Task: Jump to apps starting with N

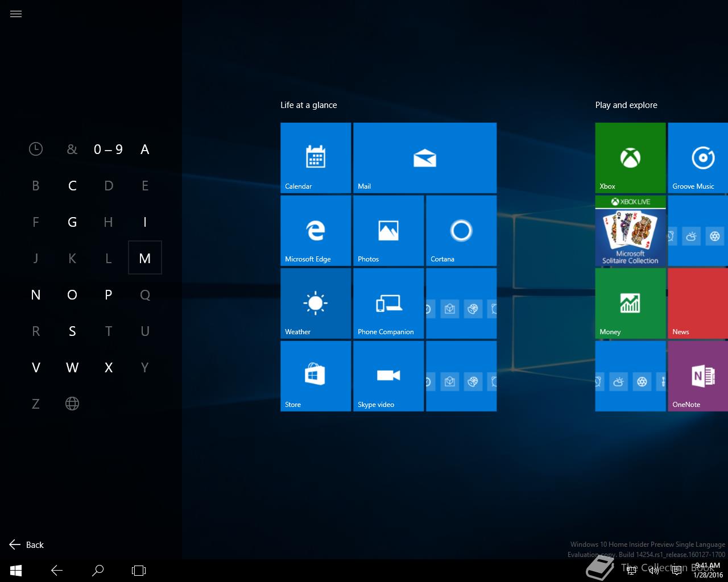Action: [x=36, y=295]
